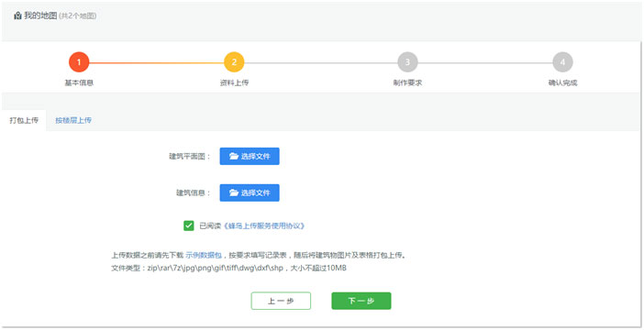The height and width of the screenshot is (330, 644).
Task: Click the 建筑信息 field label
Action: click(x=194, y=192)
